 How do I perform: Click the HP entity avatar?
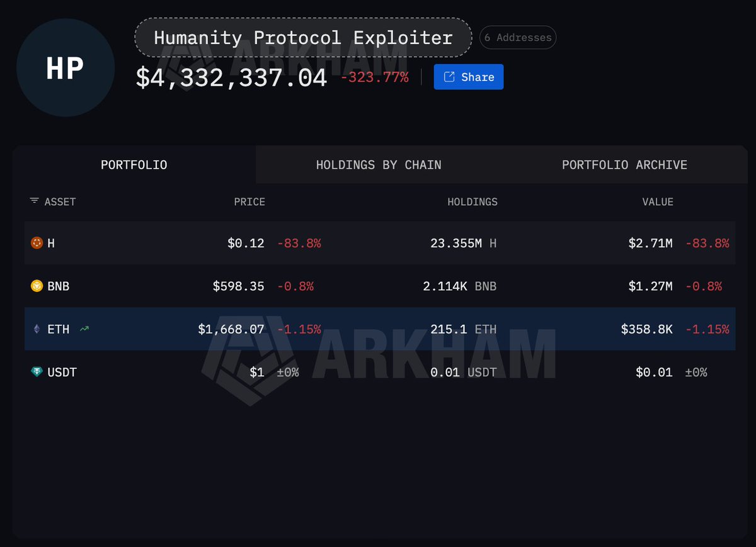pyautogui.click(x=66, y=67)
